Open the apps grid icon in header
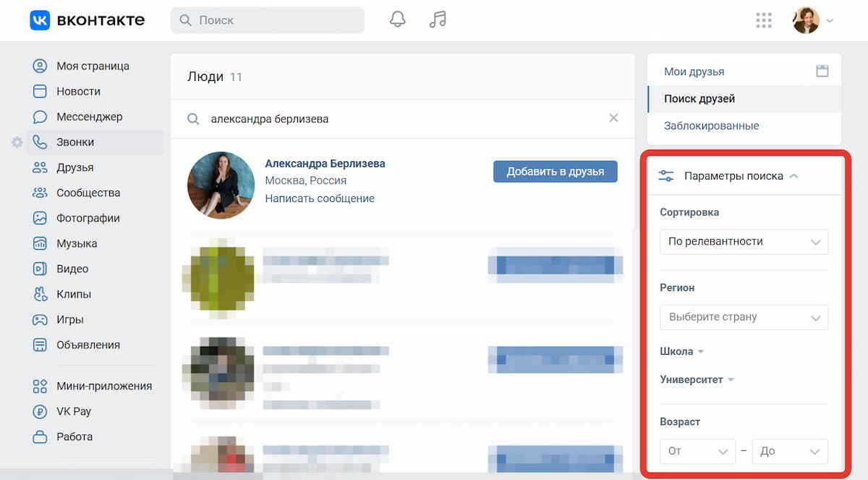Viewport: 868px width, 480px height. tap(764, 20)
